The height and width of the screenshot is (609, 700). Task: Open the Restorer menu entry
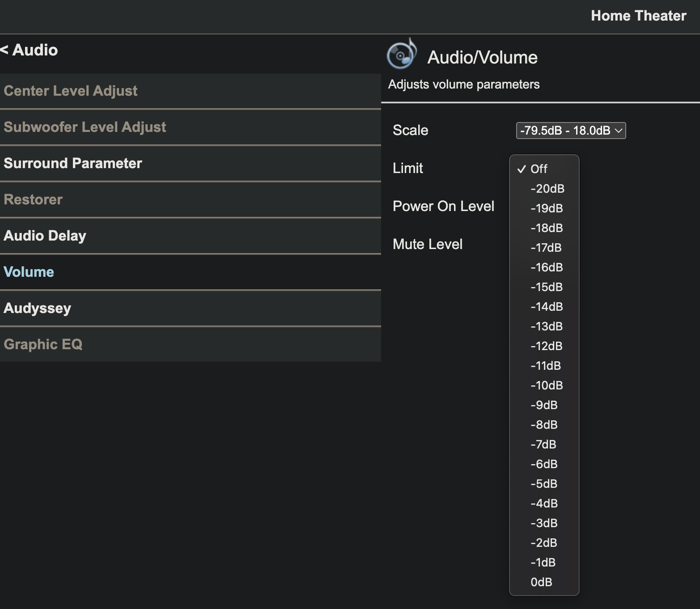(x=33, y=199)
